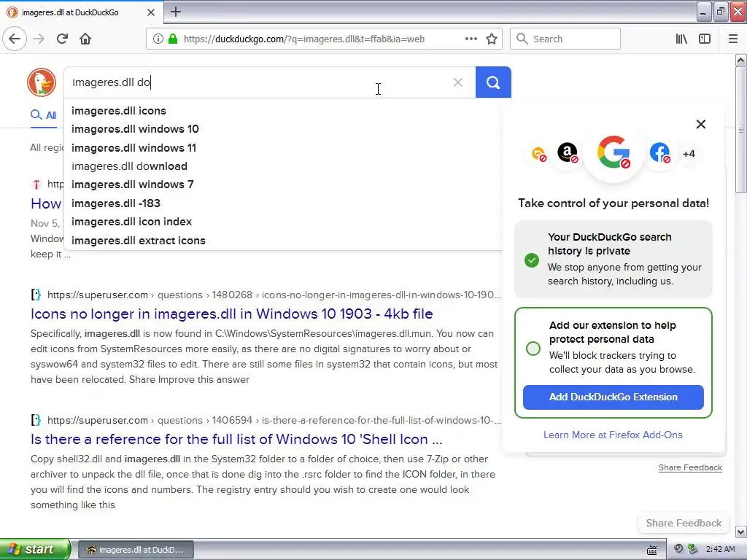Focus the Firefox Search box

click(x=565, y=39)
